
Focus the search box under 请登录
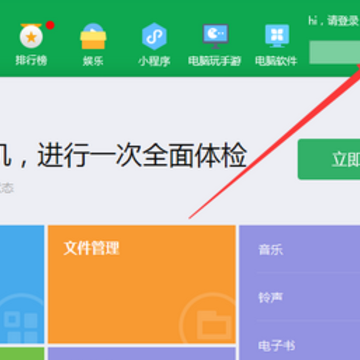click(x=335, y=52)
